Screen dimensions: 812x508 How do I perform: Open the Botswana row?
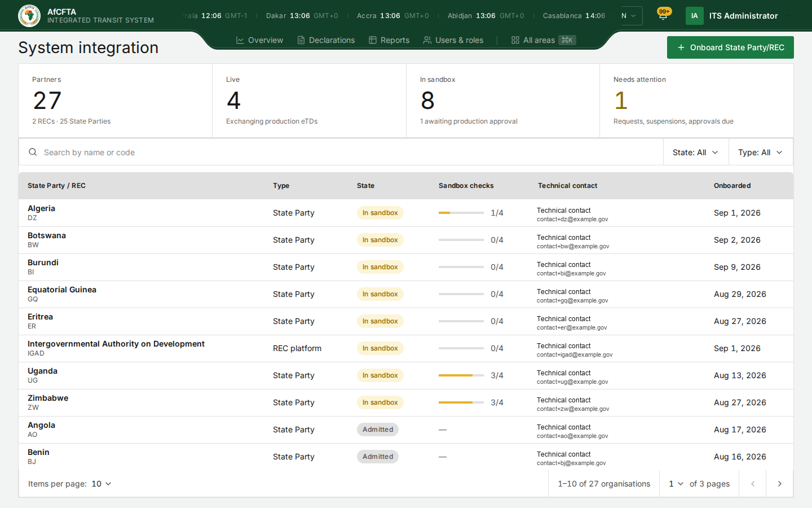406,240
